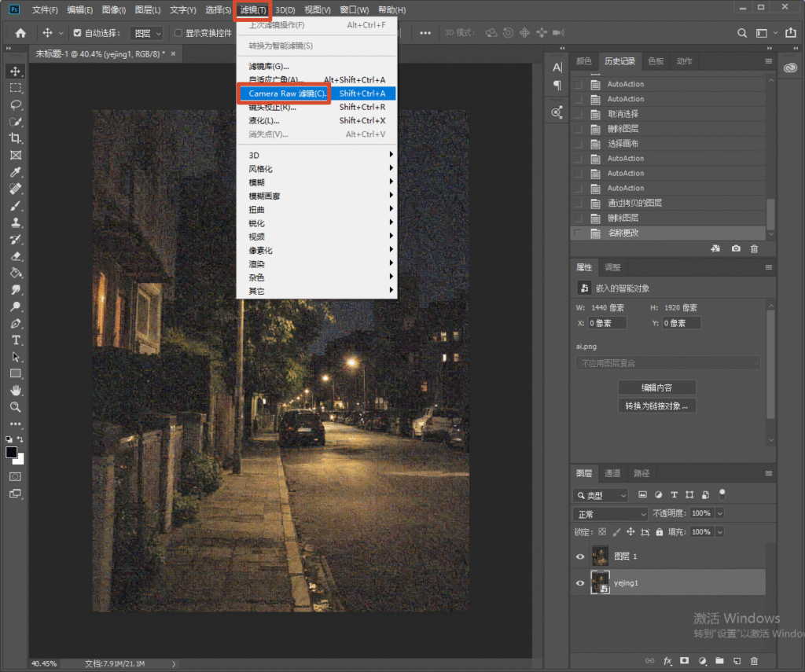Viewport: 805px width, 672px height.
Task: Create a new layer icon in Layers panel
Action: coord(737,661)
